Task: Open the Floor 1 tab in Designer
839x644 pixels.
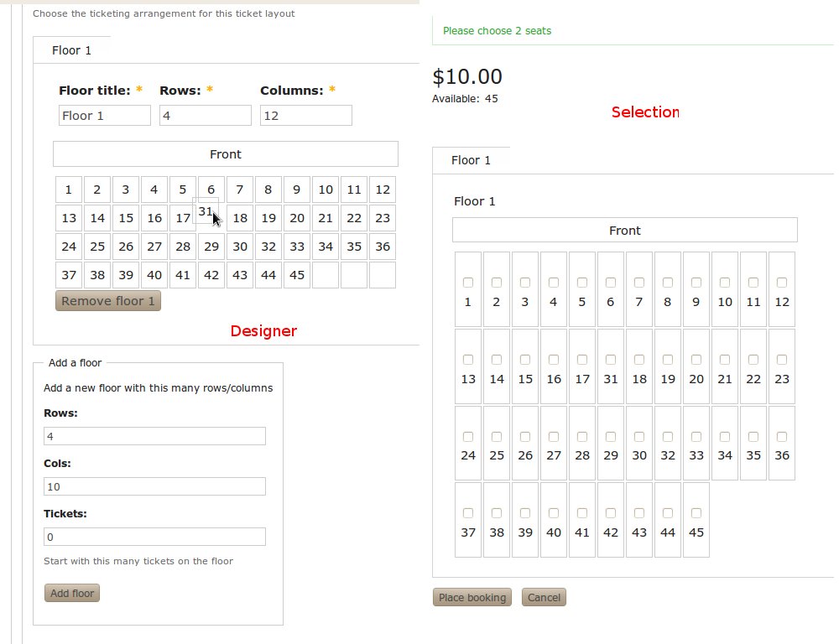Action: (72, 50)
